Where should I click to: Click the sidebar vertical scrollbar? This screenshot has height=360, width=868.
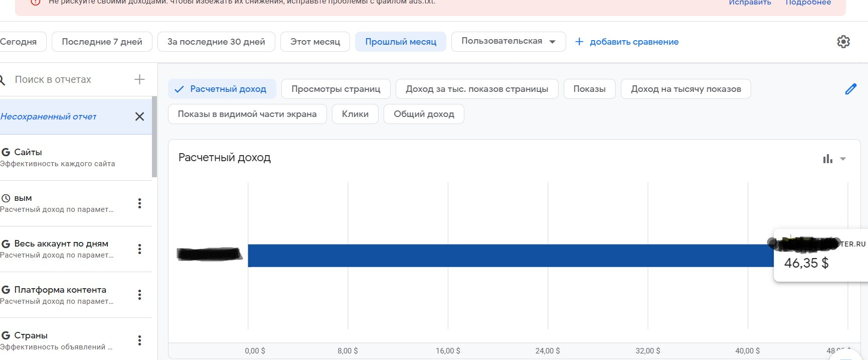pyautogui.click(x=154, y=137)
